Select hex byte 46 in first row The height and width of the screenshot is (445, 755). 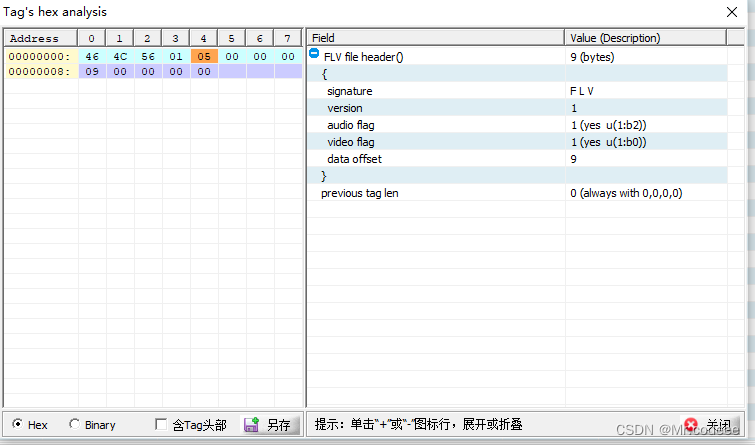pos(92,56)
